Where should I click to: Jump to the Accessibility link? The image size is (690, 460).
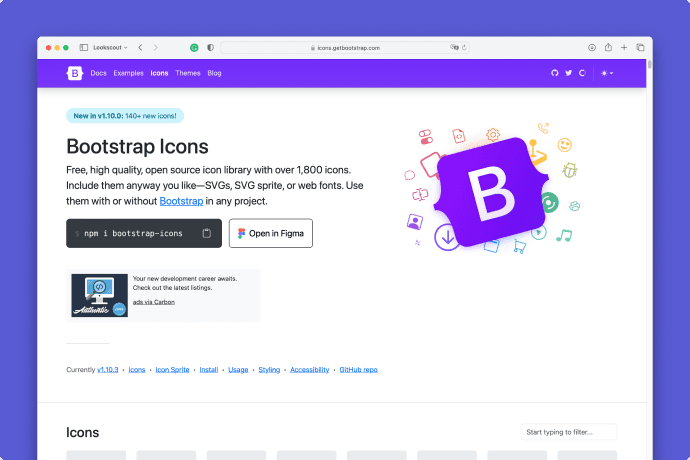(310, 370)
